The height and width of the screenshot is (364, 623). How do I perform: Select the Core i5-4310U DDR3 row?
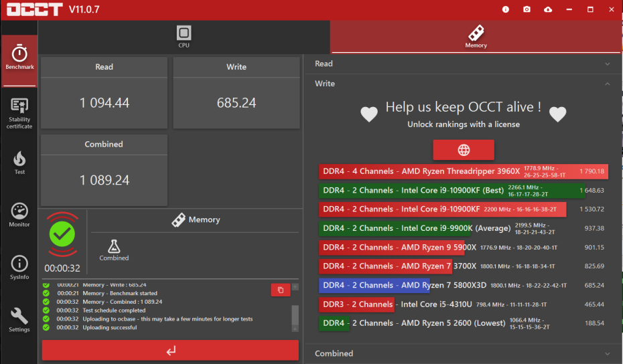coord(464,304)
